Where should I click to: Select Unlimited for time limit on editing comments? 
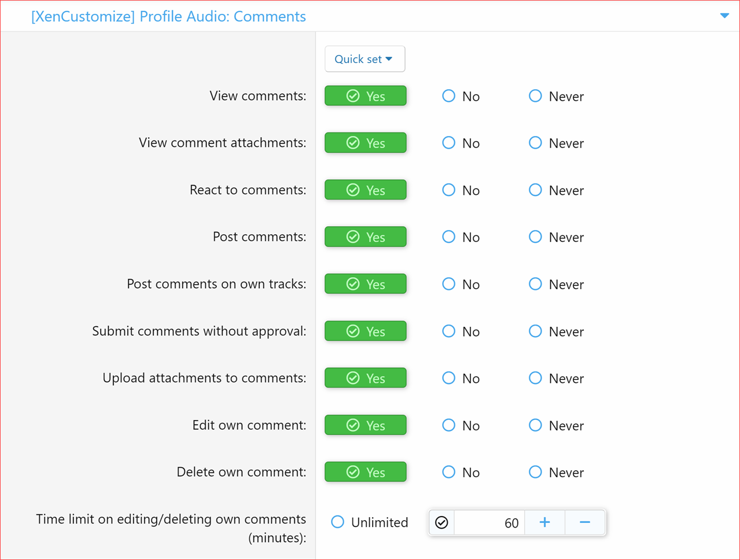point(337,522)
